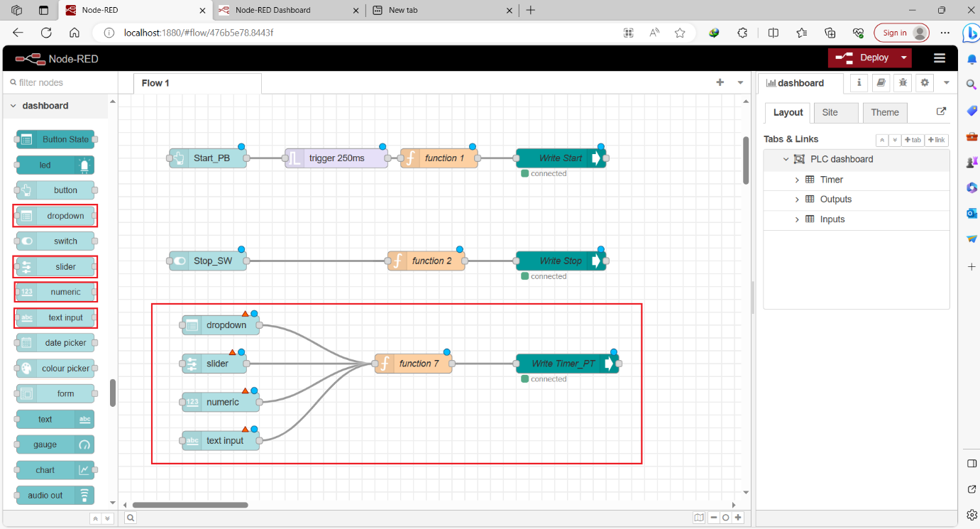
Task: Open the debug messages sidebar via the bug icon
Action: tap(903, 83)
